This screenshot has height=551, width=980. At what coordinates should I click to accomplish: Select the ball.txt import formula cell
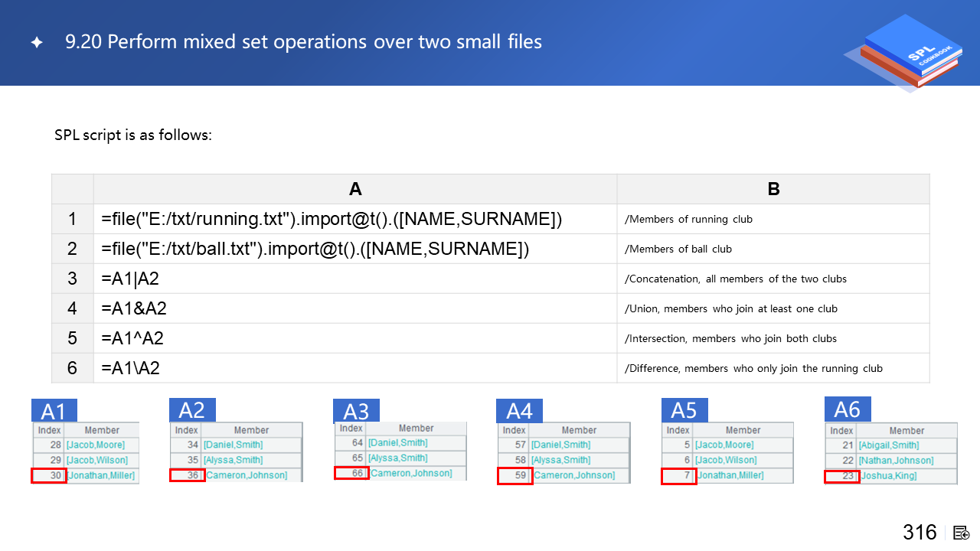[355, 249]
